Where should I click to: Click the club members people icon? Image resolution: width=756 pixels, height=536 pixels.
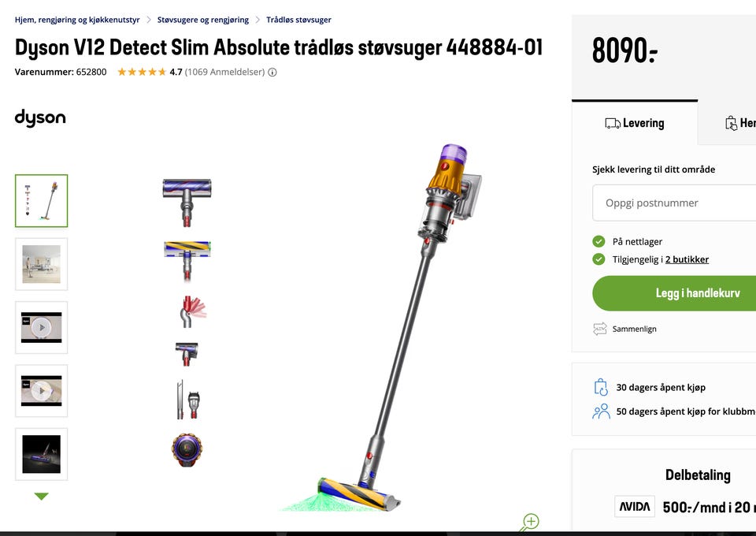tap(601, 411)
